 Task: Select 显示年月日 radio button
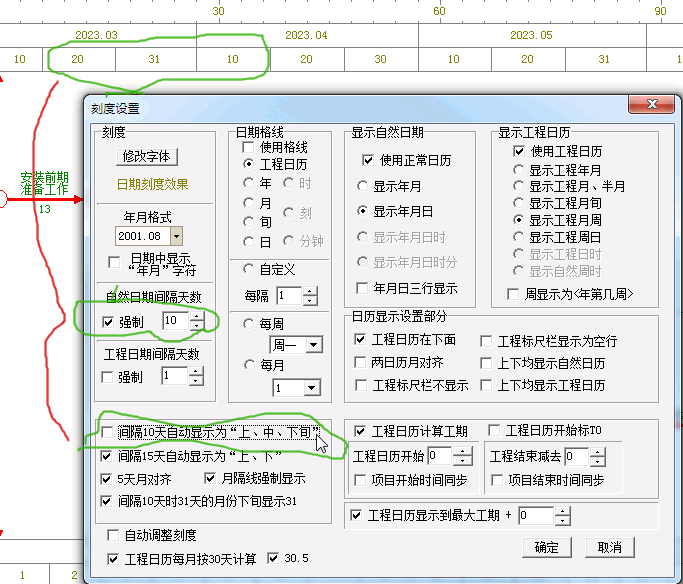click(x=362, y=211)
